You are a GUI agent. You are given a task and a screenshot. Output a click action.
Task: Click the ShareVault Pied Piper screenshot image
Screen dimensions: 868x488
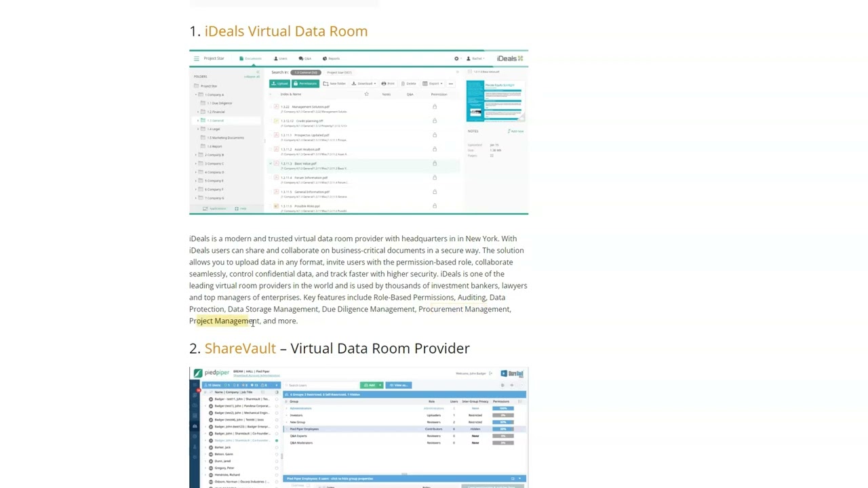[x=359, y=428]
